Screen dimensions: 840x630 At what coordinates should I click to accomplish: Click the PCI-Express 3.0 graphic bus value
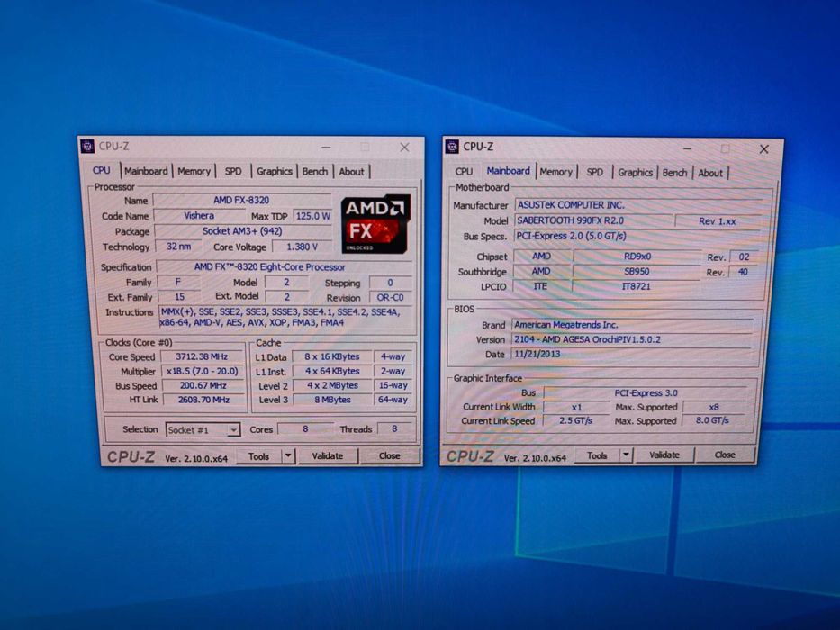646,392
